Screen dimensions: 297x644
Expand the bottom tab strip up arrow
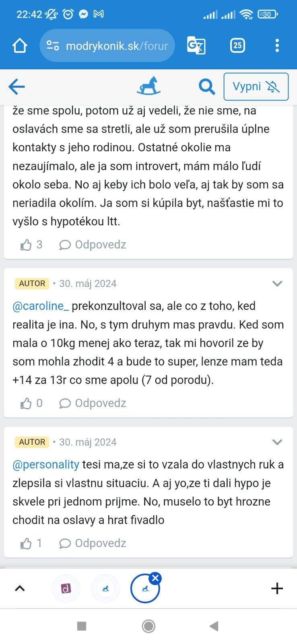20,588
